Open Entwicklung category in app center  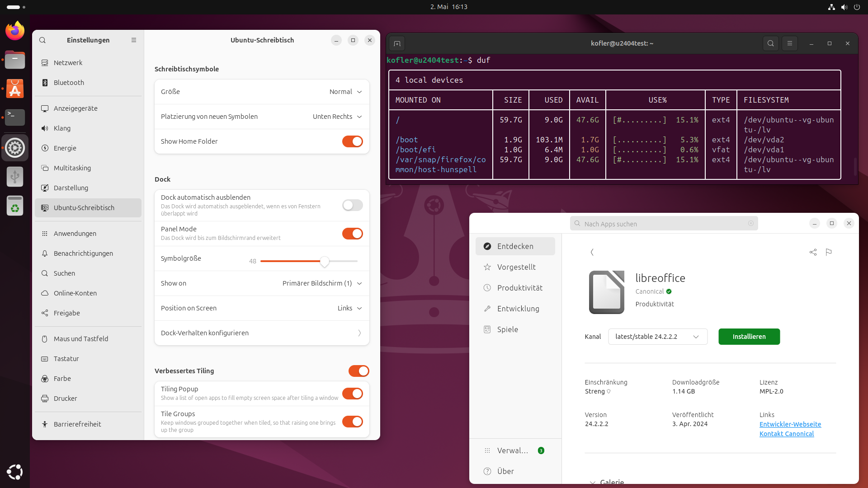[x=518, y=309]
